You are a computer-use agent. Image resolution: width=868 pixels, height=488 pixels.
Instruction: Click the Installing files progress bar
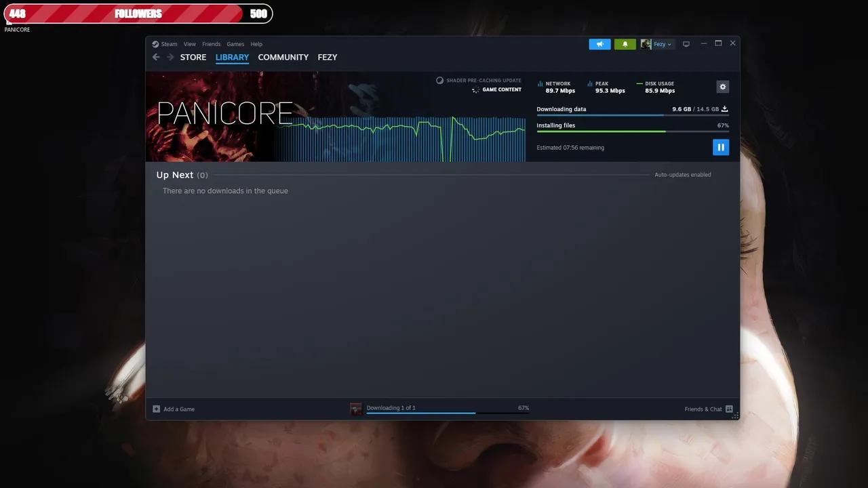click(633, 131)
